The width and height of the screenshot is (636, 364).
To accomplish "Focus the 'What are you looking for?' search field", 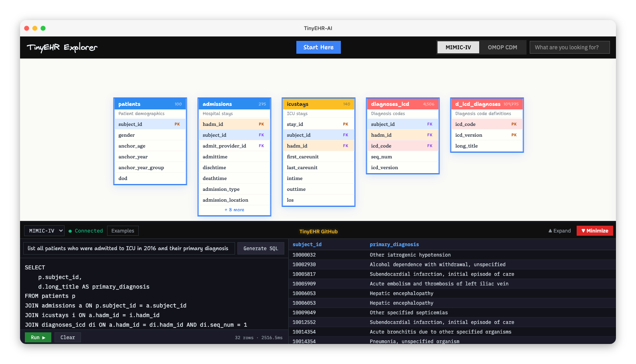I will pyautogui.click(x=569, y=47).
